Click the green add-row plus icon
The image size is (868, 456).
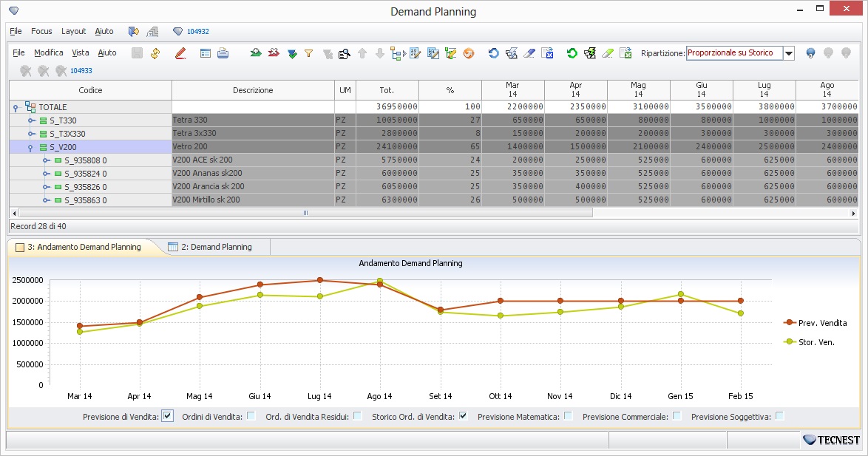[x=256, y=53]
